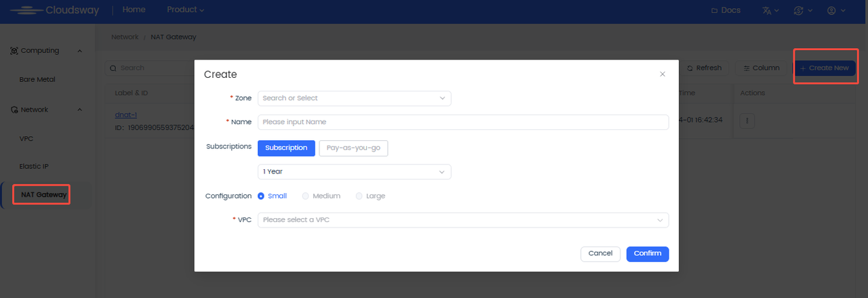Click the NAT Gateway breadcrumb
Viewport: 868px width, 298px height.
pos(174,37)
